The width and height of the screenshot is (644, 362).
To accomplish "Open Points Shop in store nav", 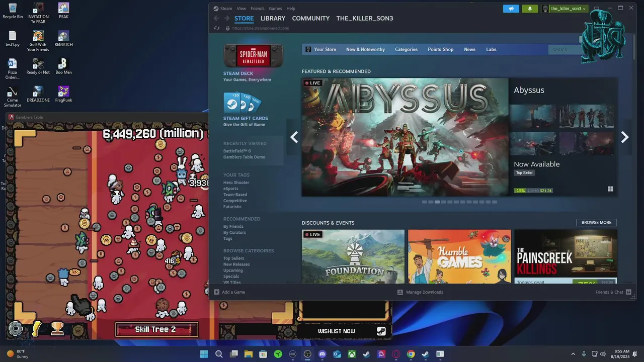I will tap(441, 49).
